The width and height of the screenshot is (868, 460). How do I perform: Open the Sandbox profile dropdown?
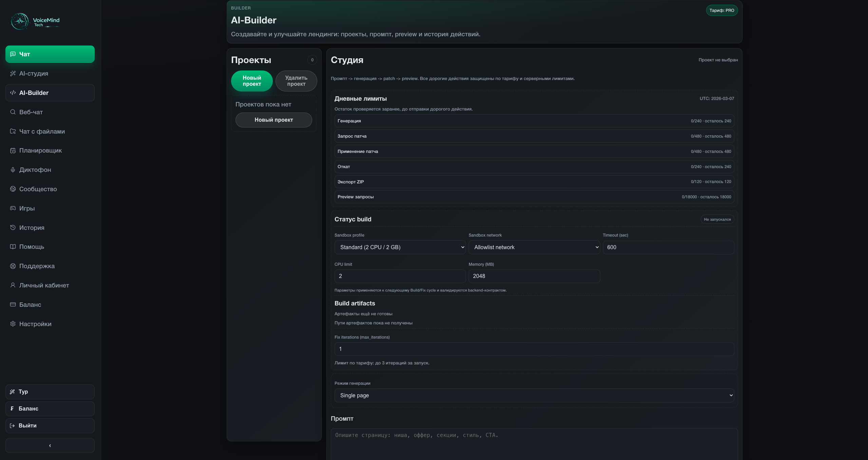pos(400,247)
